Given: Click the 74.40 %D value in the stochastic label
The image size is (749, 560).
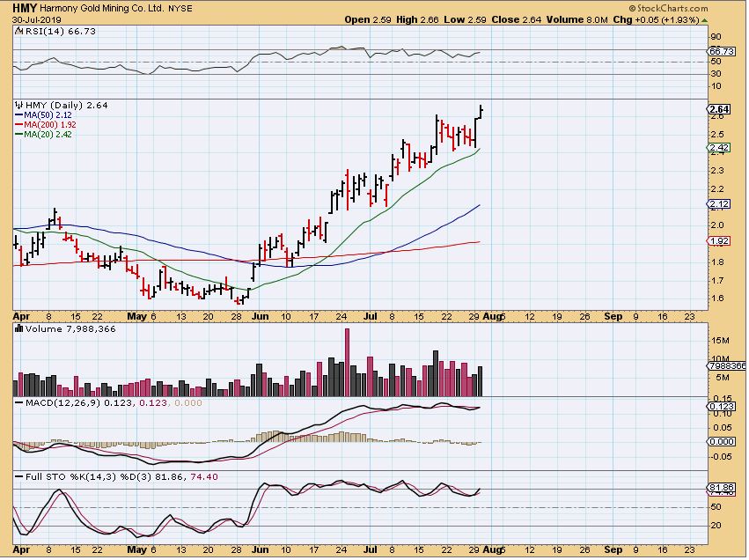Looking at the screenshot, I should click(x=204, y=477).
